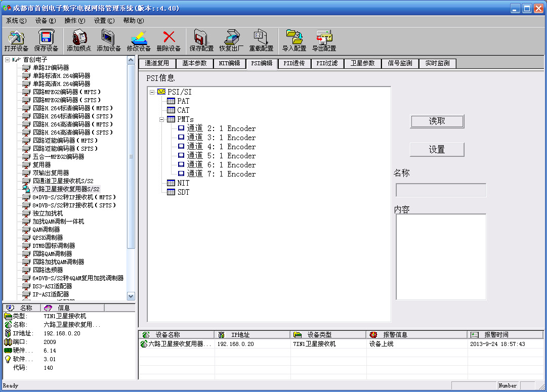Click the 保存设备 toolbar icon

point(46,41)
